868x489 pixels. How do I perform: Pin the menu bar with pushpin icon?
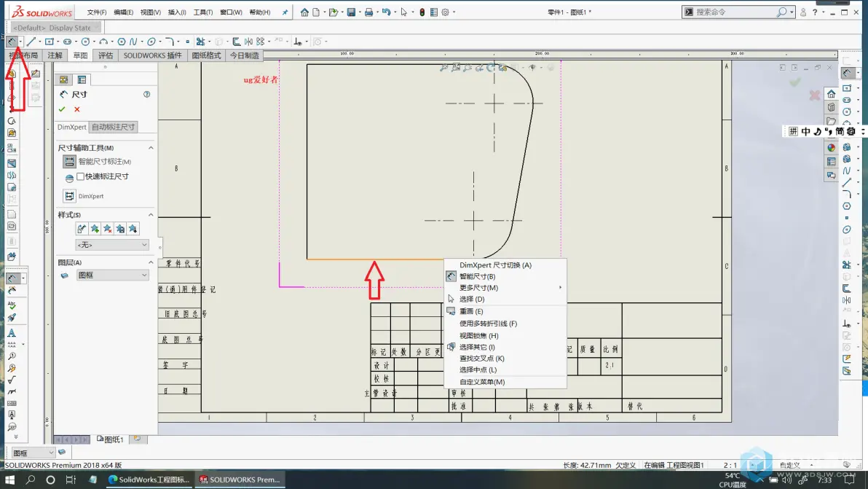(285, 12)
